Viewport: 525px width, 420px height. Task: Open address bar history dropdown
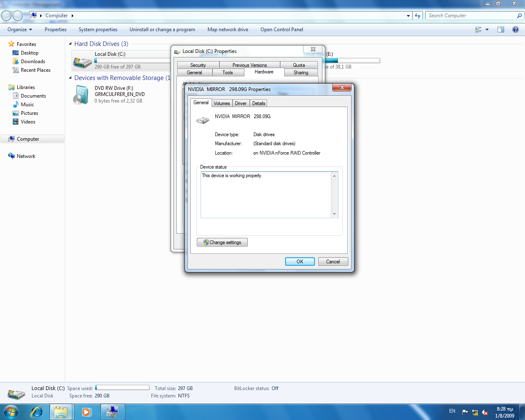coord(408,16)
